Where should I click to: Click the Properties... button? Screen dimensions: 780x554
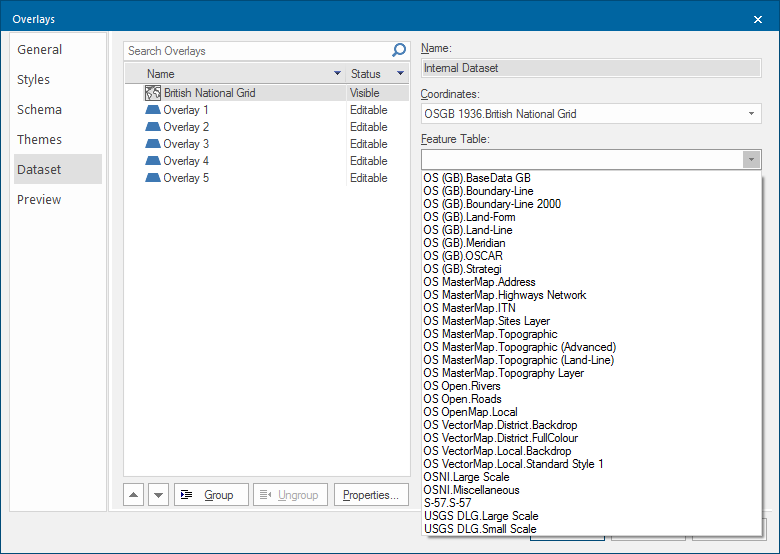(x=371, y=495)
